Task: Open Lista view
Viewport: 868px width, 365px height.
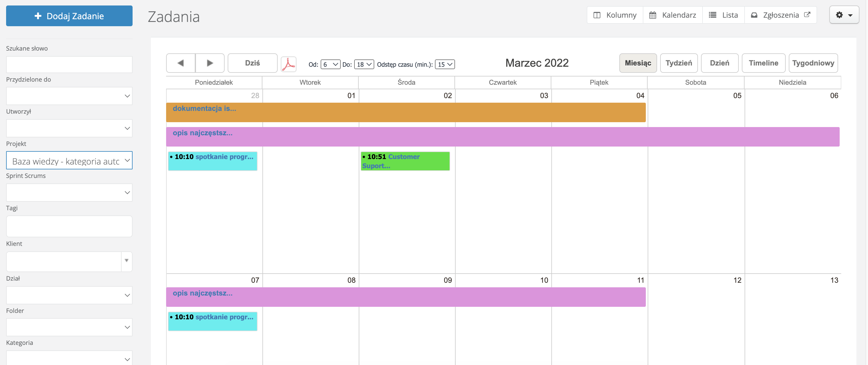Action: click(724, 15)
